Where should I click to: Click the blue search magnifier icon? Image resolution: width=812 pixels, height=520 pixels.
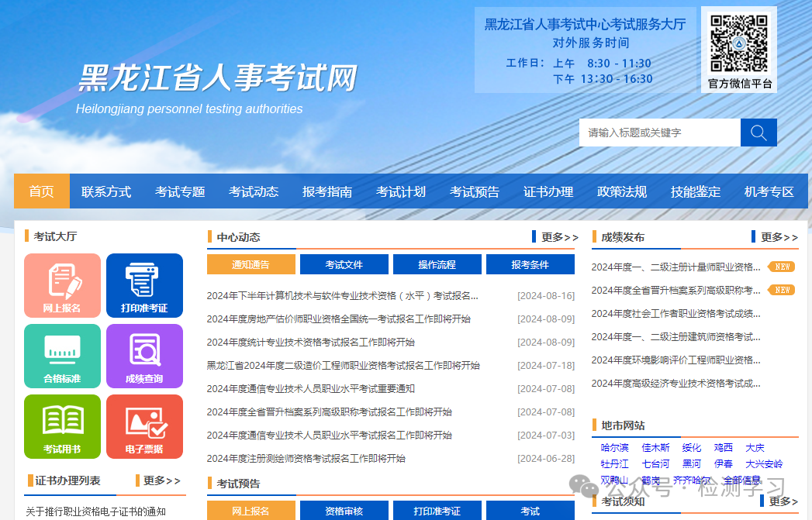(758, 132)
